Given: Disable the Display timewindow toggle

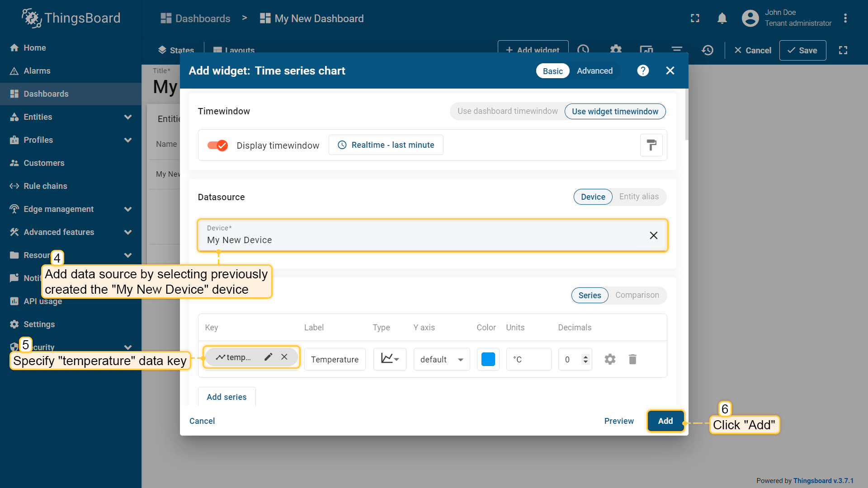Looking at the screenshot, I should (217, 145).
